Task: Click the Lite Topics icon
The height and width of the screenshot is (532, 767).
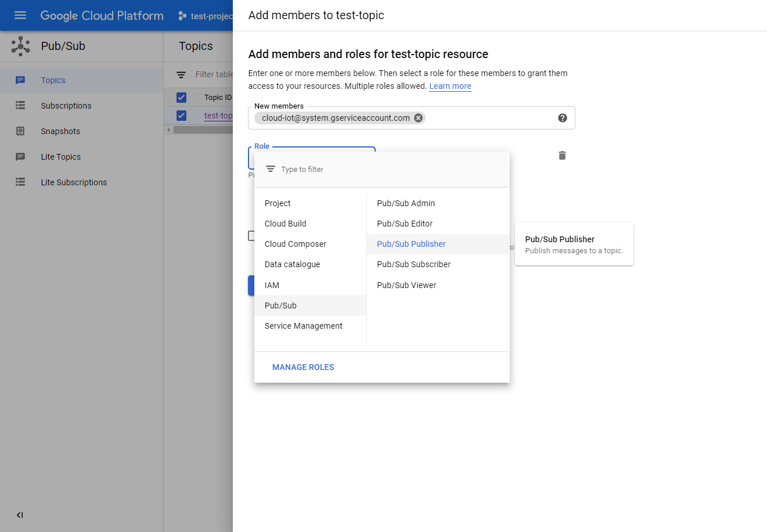Action: (20, 157)
